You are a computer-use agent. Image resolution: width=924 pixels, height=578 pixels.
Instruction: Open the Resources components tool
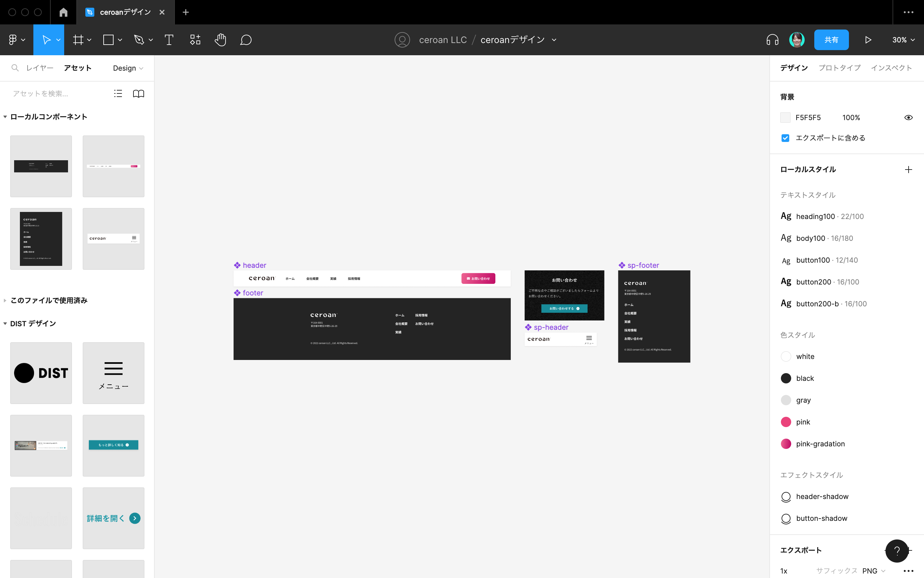[x=195, y=40]
